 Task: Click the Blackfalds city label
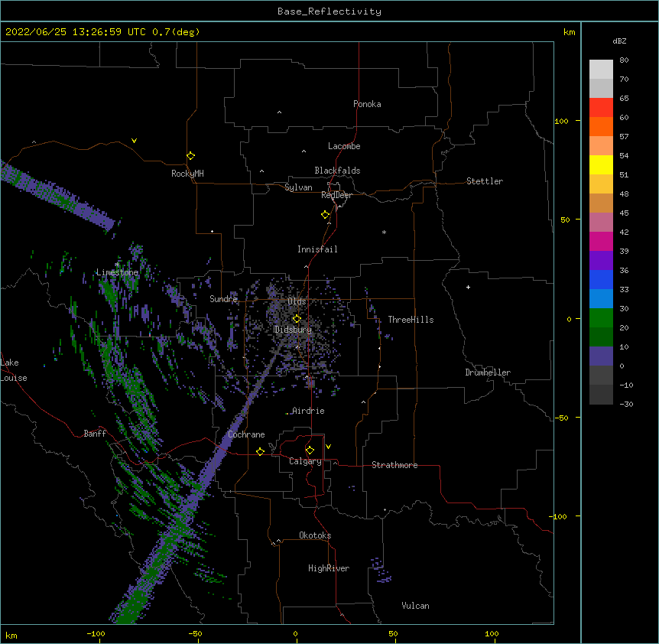point(337,171)
